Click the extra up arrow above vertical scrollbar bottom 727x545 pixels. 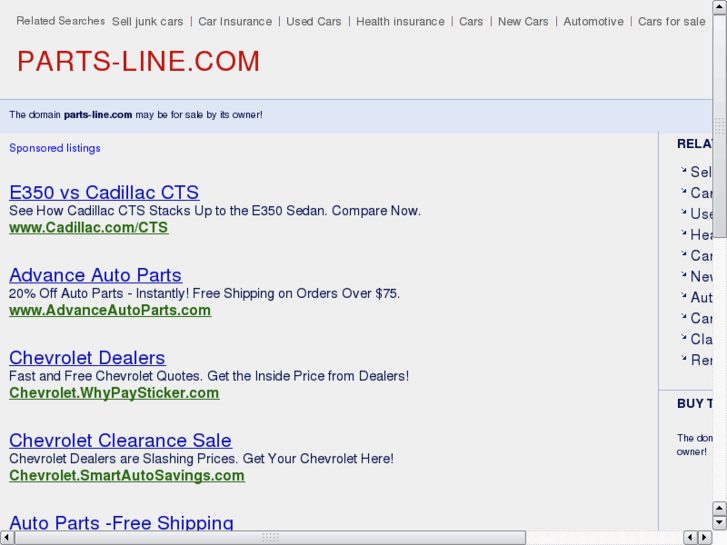click(719, 508)
